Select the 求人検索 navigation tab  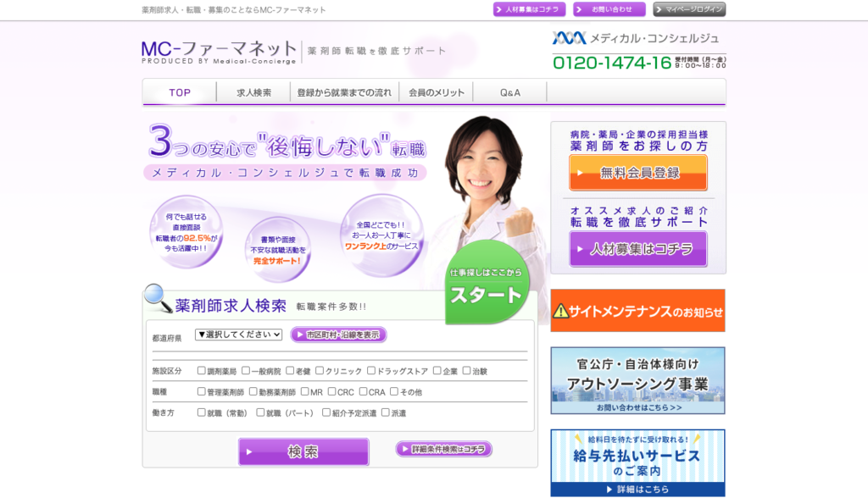tap(254, 93)
